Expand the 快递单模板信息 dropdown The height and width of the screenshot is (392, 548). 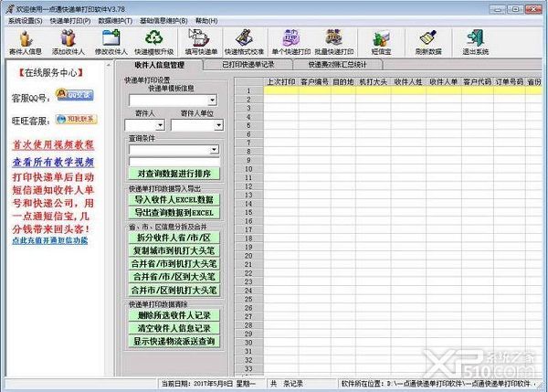tap(212, 101)
